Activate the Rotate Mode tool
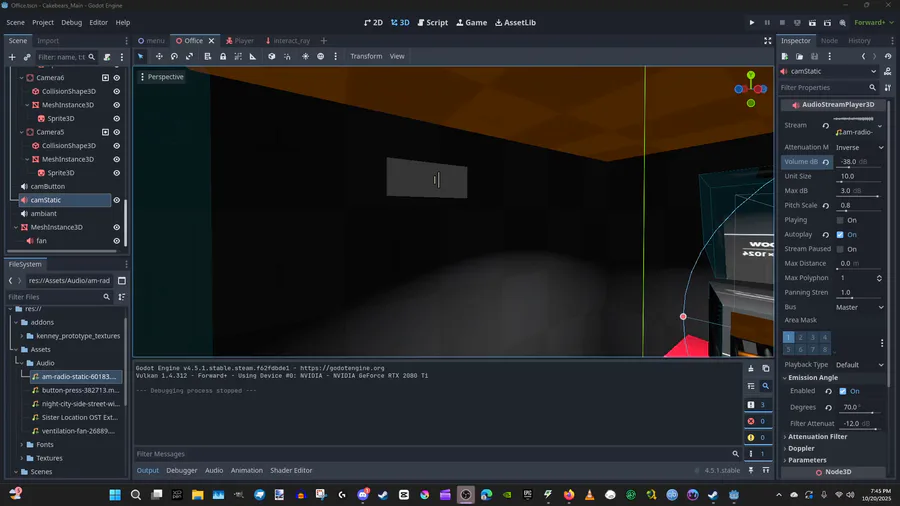 click(x=174, y=56)
